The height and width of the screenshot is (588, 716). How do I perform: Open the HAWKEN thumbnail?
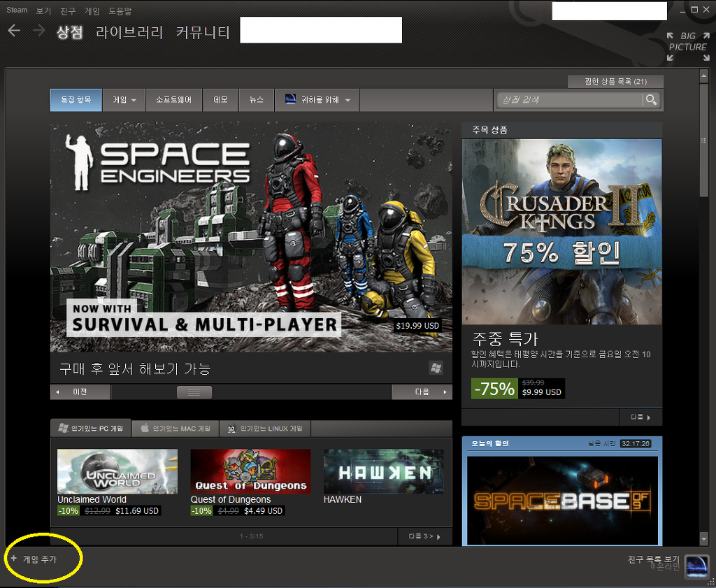[x=384, y=471]
